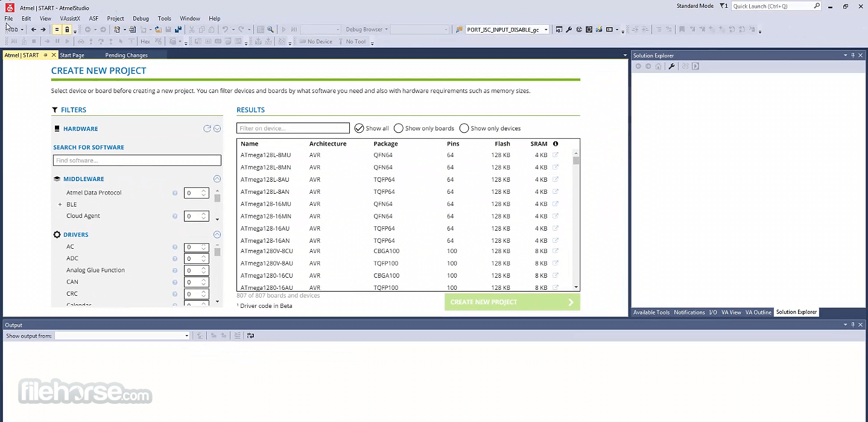This screenshot has width=868, height=422.
Task: Toggle the highlighted lock toolbar button
Action: point(67,30)
